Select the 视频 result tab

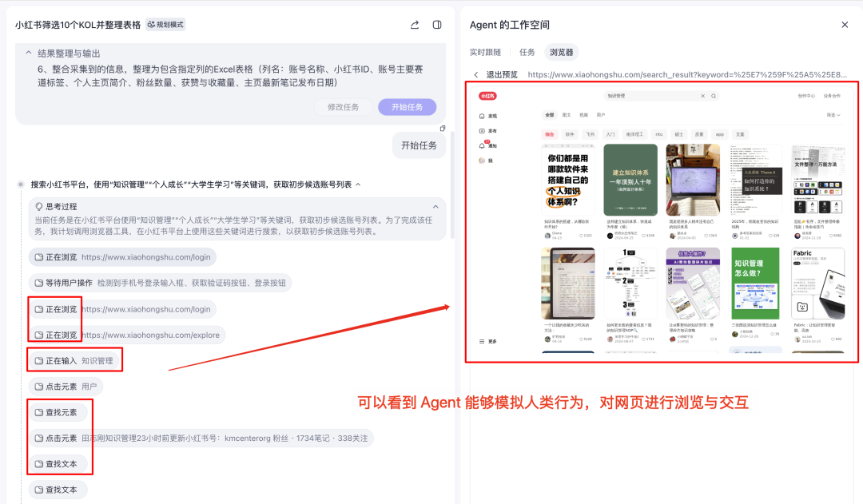[x=583, y=115]
